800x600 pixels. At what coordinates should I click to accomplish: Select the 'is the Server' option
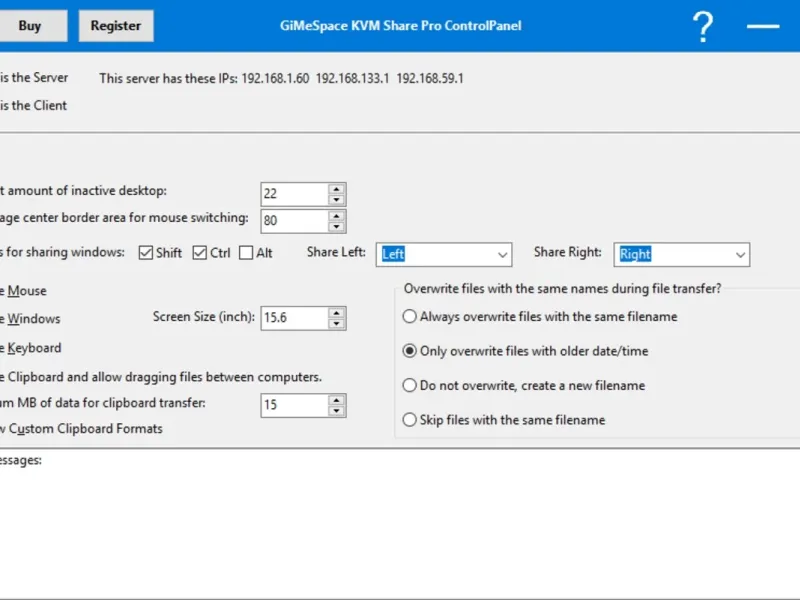[x=34, y=78]
